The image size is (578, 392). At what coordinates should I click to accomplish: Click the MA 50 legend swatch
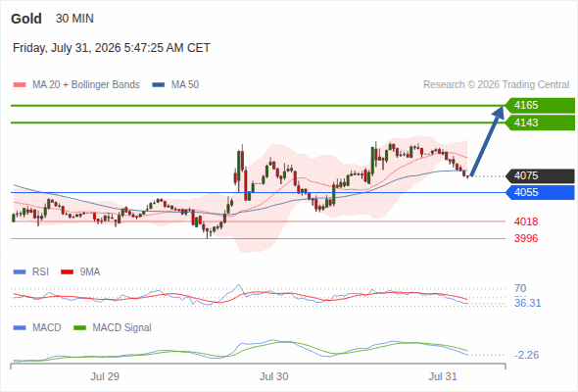click(159, 85)
